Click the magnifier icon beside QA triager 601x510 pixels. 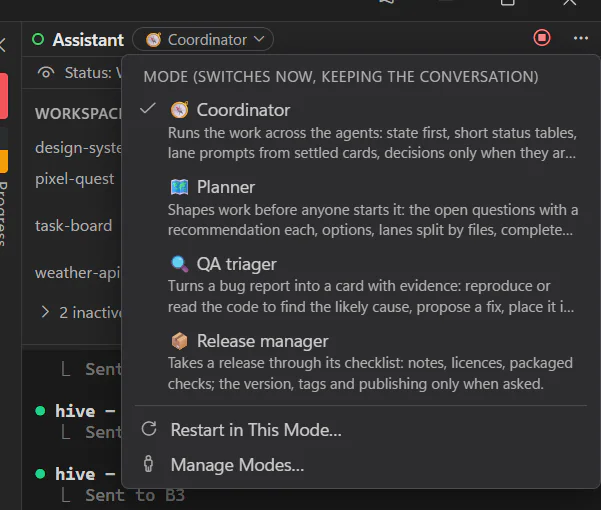[x=179, y=264]
